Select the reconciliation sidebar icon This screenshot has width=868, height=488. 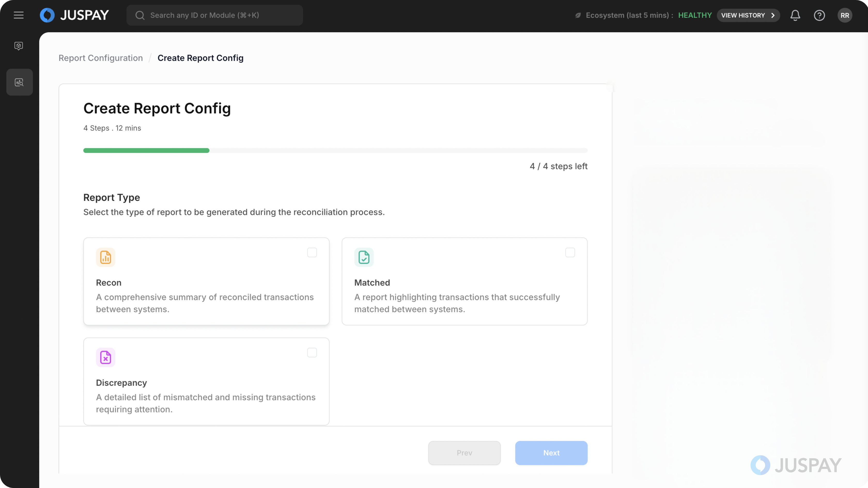tap(19, 82)
